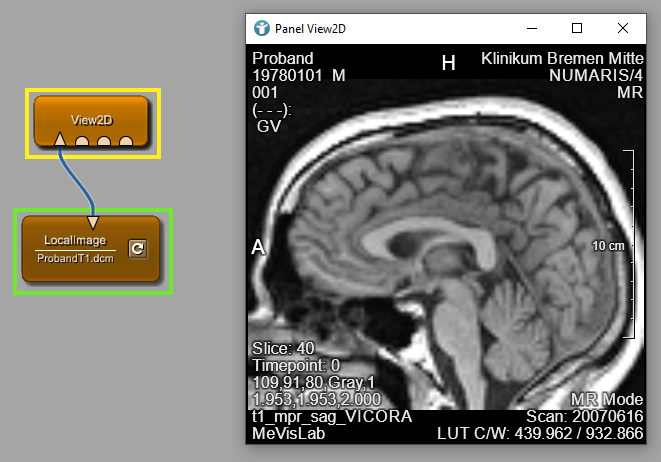Click the LUT C/W value annotation

point(541,435)
